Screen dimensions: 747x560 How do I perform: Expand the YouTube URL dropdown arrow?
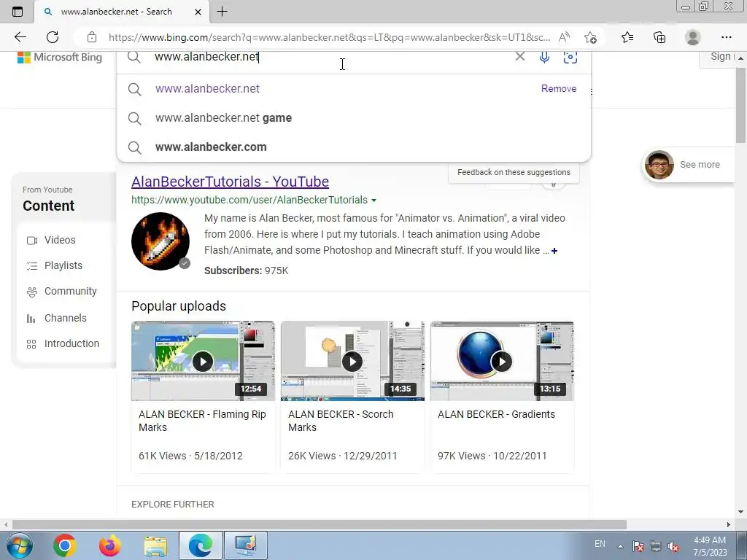374,201
